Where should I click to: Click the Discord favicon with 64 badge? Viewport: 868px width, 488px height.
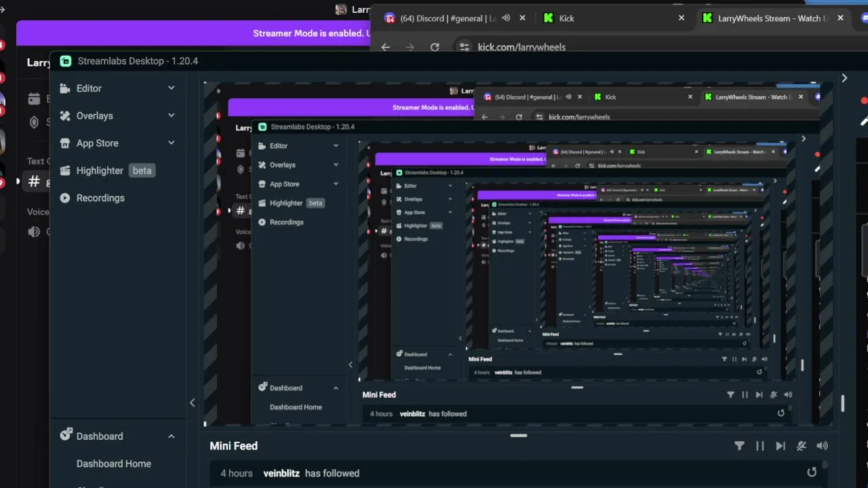pyautogui.click(x=390, y=18)
